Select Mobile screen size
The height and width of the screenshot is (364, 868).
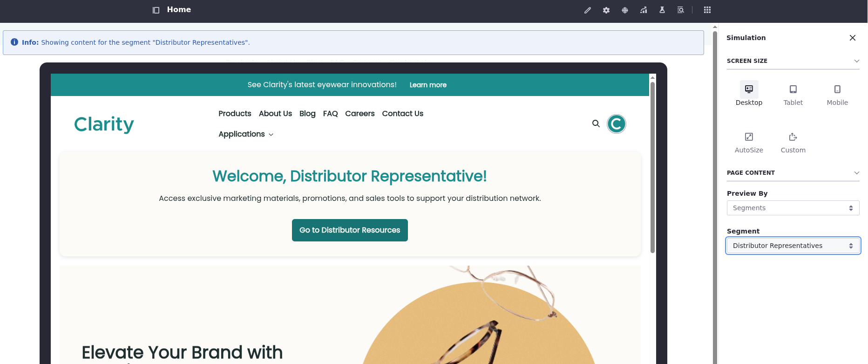click(x=837, y=94)
